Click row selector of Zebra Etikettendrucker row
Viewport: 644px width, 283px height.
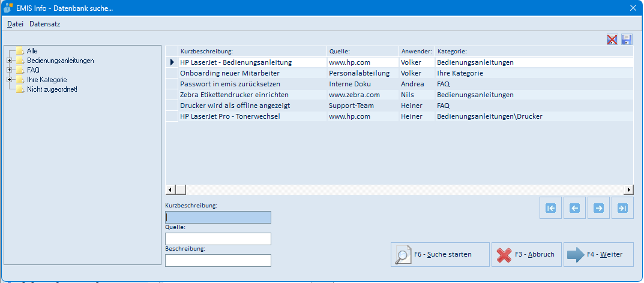(x=172, y=95)
